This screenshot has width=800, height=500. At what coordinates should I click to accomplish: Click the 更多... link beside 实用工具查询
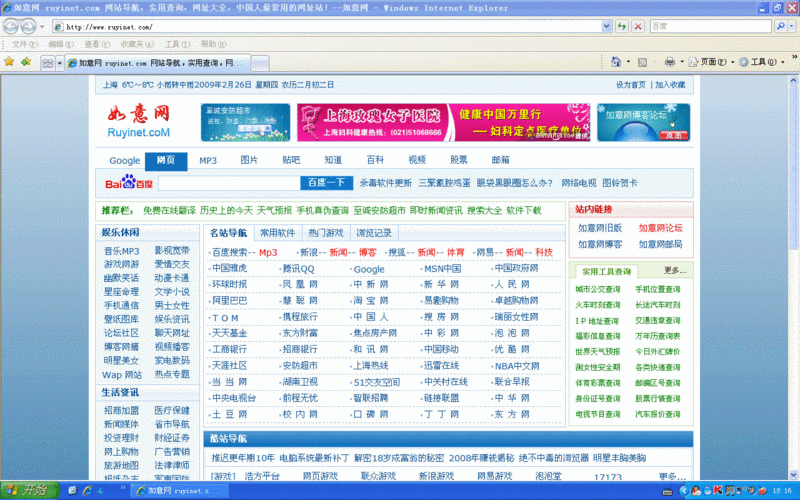[x=674, y=270]
